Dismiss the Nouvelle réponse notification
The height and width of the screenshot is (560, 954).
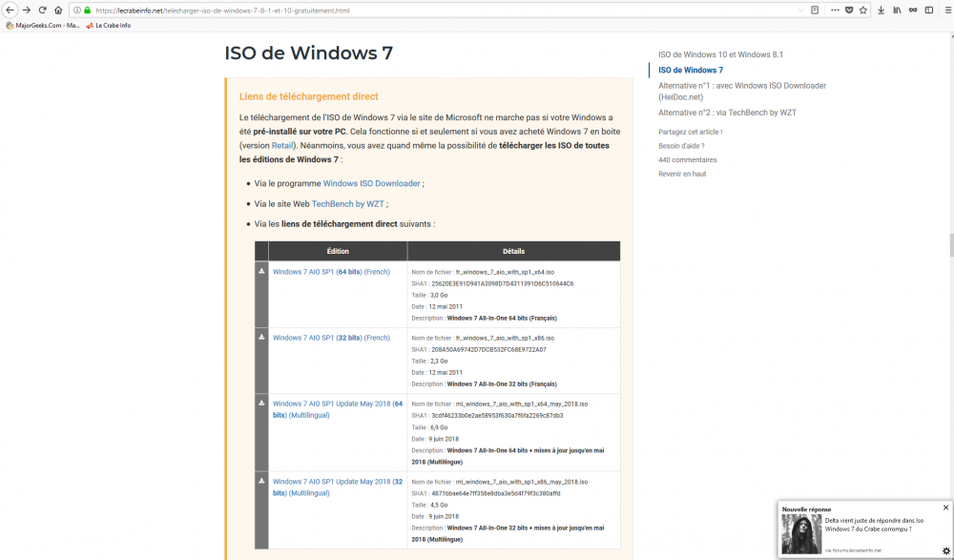945,508
